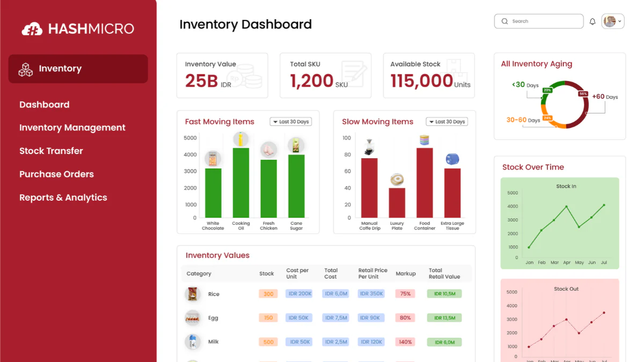Open Stock Transfer menu item
This screenshot has width=644, height=362.
(51, 151)
